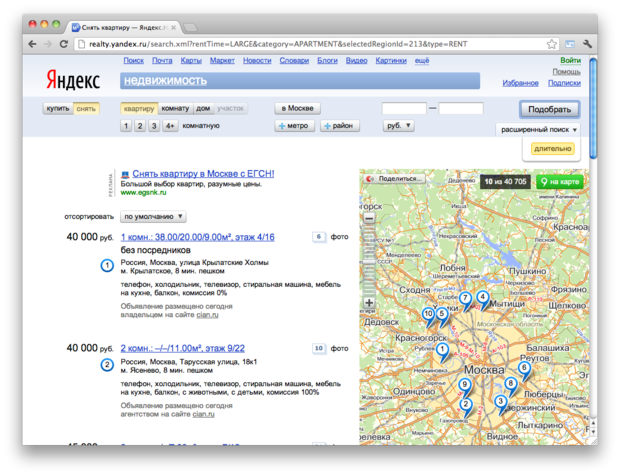The width and height of the screenshot is (620, 476).
Task: Open the руб. currency dropdown
Action: click(399, 126)
